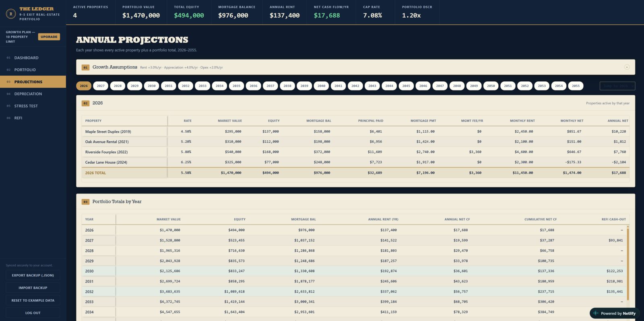Select the 2038 year pill
Image resolution: width=644 pixels, height=321 pixels.
(287, 86)
